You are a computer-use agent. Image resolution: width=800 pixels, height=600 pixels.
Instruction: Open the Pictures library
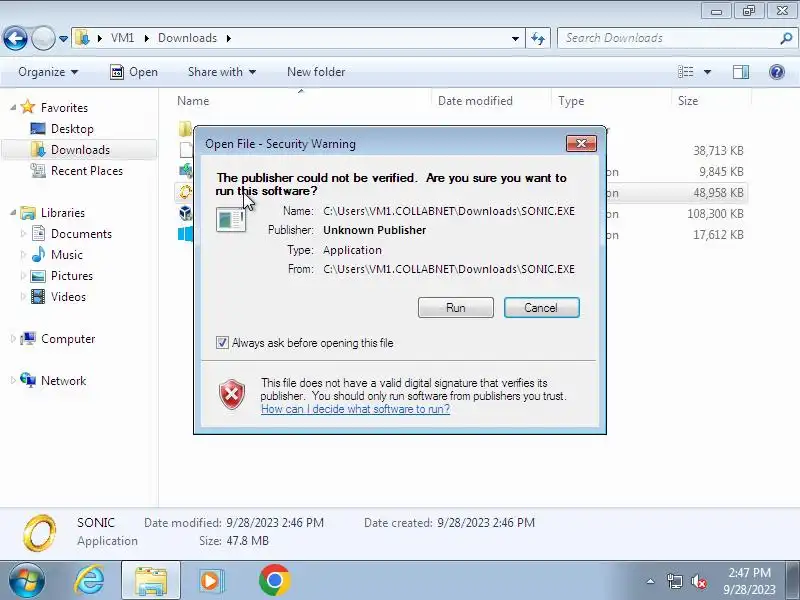tap(72, 276)
